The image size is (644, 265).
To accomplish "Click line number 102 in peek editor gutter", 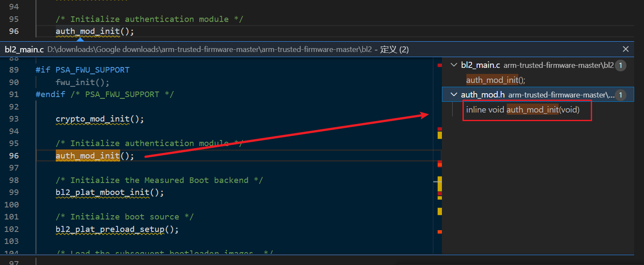I will tap(12, 229).
